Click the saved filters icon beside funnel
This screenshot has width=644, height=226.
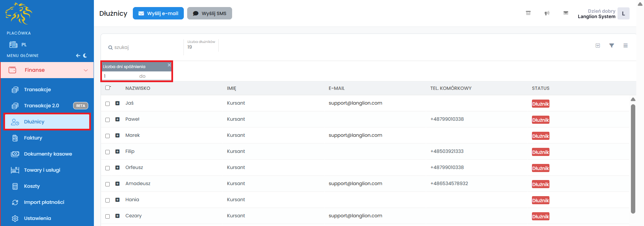597,46
